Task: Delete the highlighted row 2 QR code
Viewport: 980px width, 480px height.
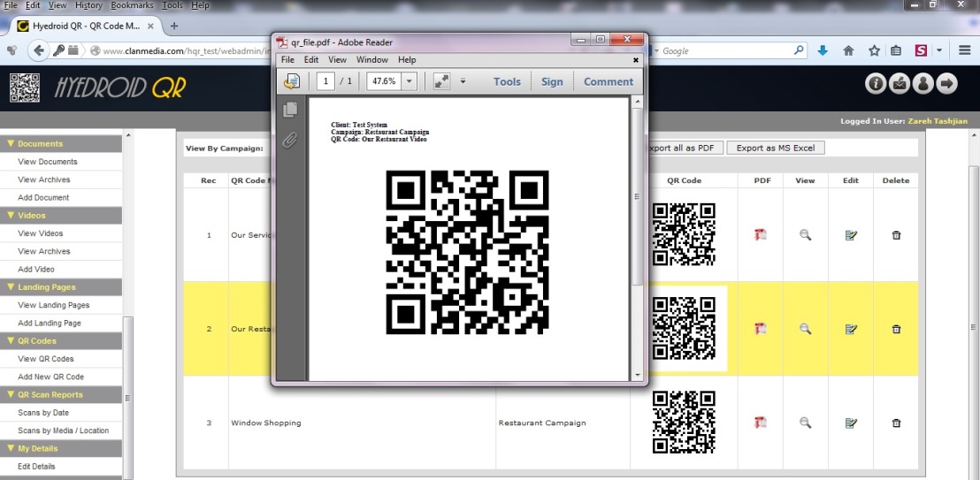Action: tap(896, 329)
